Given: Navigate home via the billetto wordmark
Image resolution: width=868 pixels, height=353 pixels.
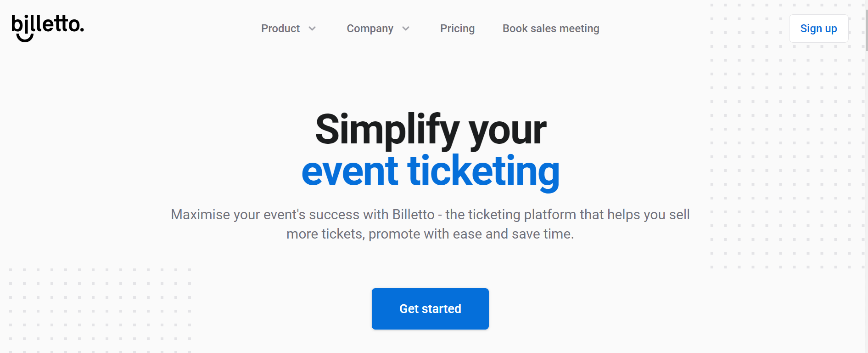Looking at the screenshot, I should click(x=47, y=27).
